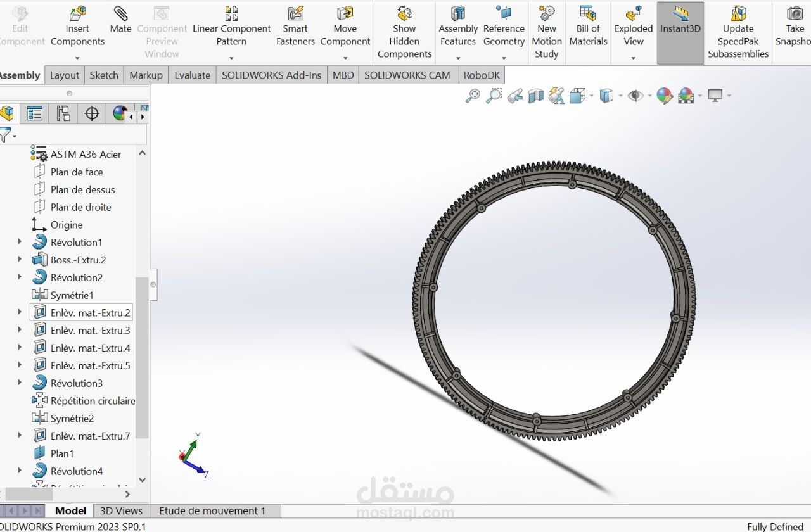Open Assembly Features dropdown arrow
The image size is (811, 532).
point(458,58)
